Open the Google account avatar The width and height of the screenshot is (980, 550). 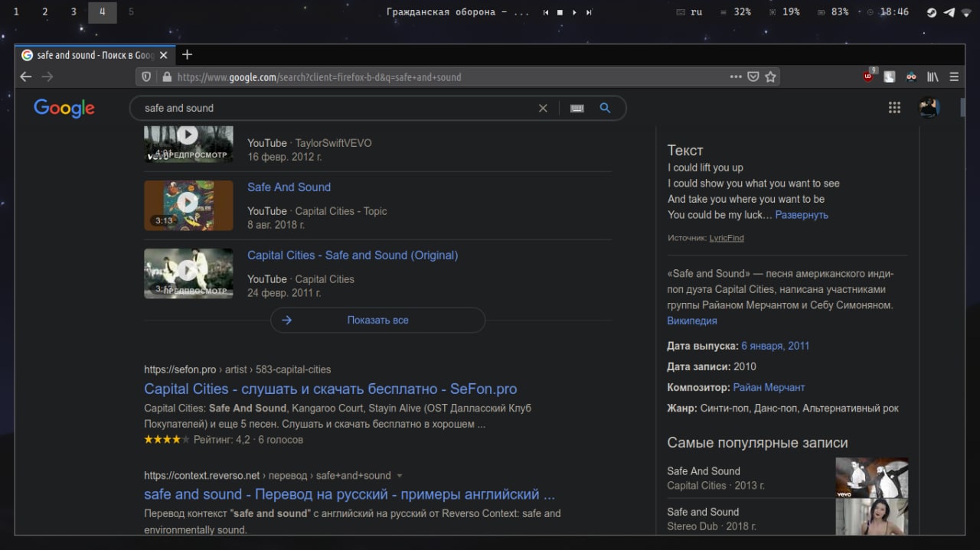(x=929, y=108)
